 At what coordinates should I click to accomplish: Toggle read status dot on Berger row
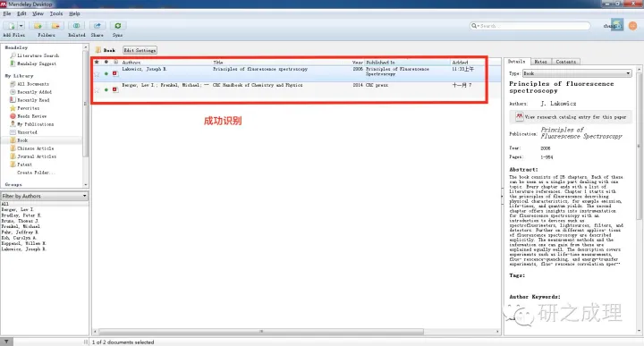pyautogui.click(x=106, y=89)
